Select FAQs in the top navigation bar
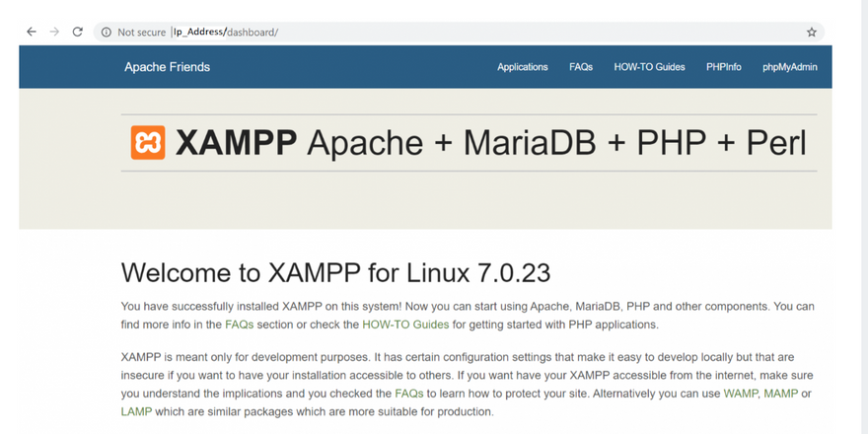868x434 pixels. [x=581, y=67]
